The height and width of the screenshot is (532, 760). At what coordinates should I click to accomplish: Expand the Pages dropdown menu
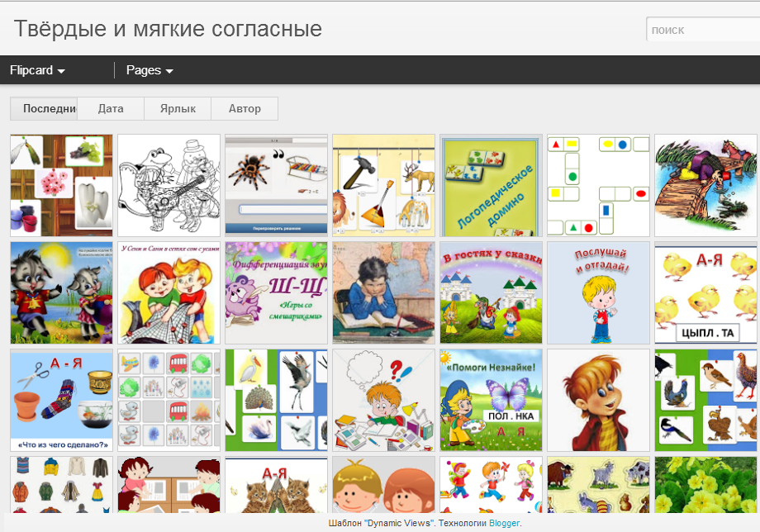150,70
